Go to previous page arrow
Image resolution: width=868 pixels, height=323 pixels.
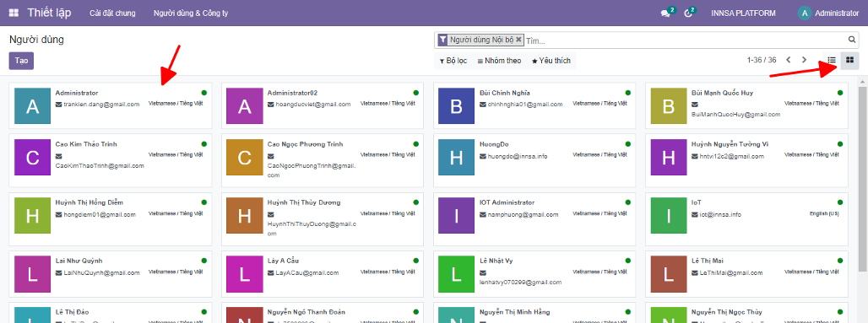(789, 60)
